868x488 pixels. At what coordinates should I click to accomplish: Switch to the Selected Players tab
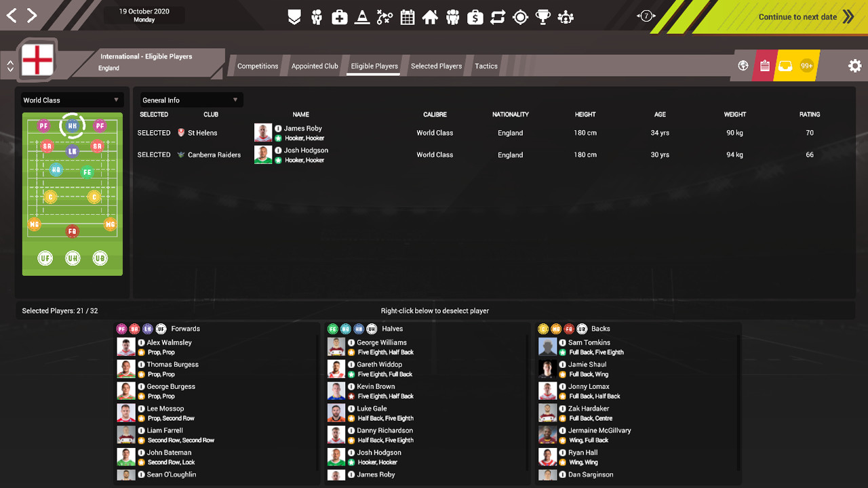coord(436,66)
